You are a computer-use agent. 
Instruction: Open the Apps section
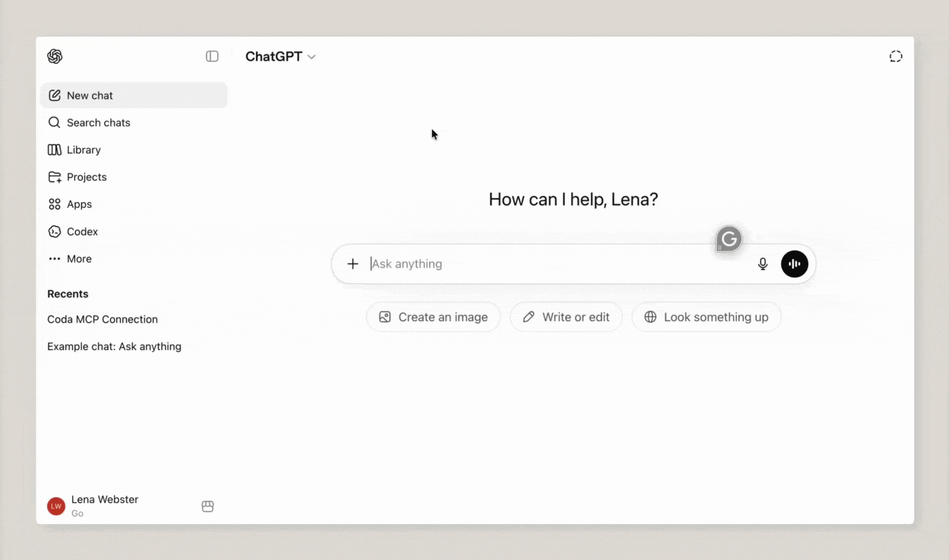[x=133, y=204]
